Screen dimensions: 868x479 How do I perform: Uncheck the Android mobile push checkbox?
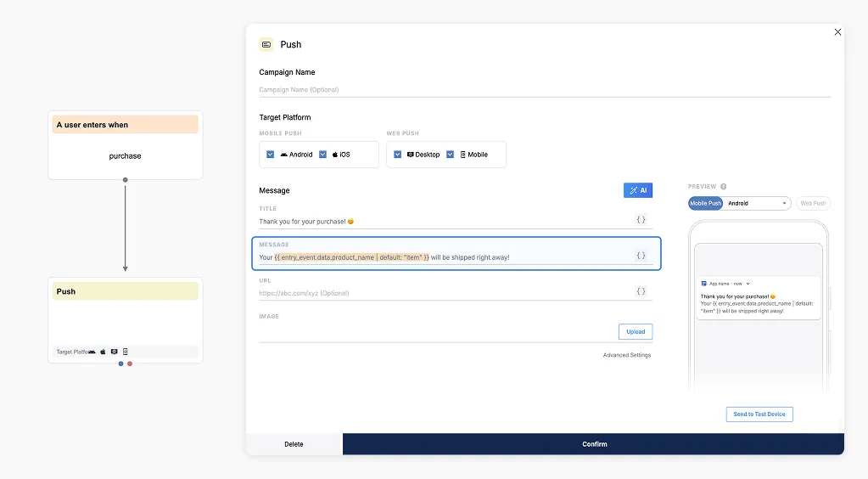pyautogui.click(x=270, y=155)
